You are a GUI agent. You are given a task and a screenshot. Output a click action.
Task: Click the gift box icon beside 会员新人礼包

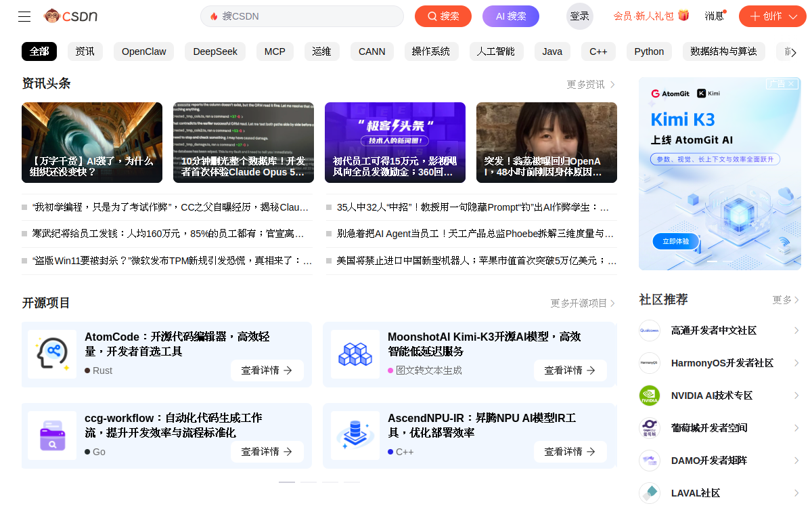click(x=683, y=16)
